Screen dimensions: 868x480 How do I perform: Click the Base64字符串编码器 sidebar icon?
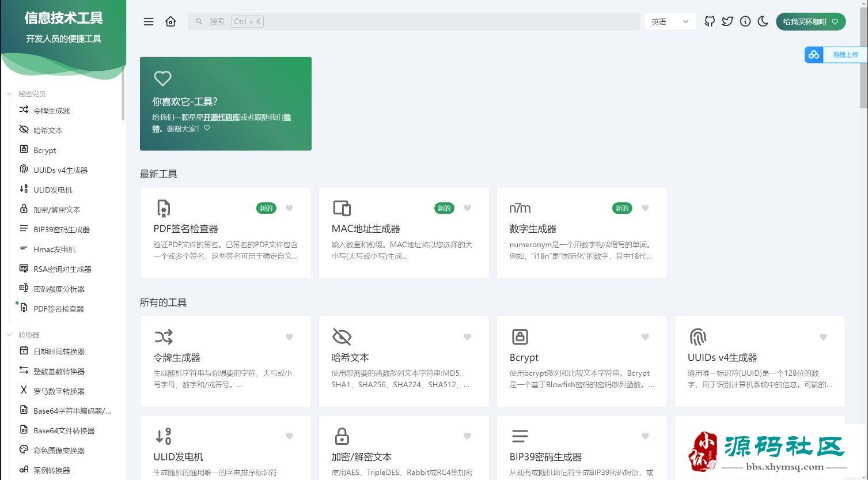24,410
